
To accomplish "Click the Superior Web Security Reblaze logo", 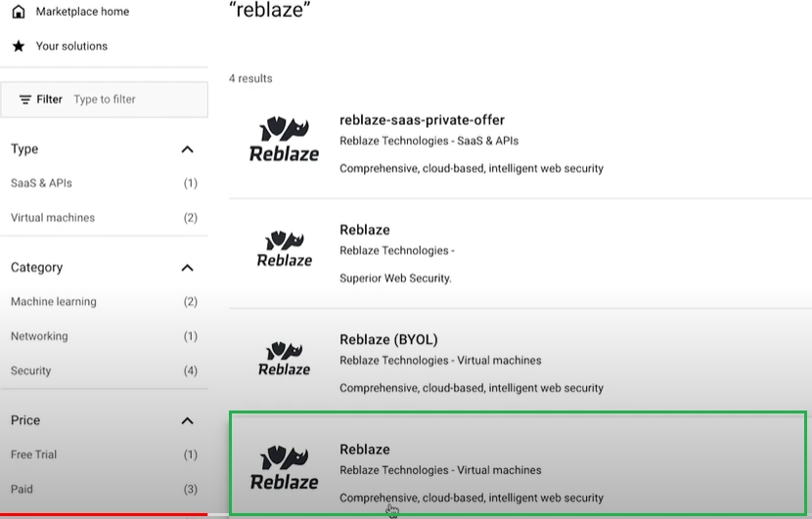I will [284, 249].
